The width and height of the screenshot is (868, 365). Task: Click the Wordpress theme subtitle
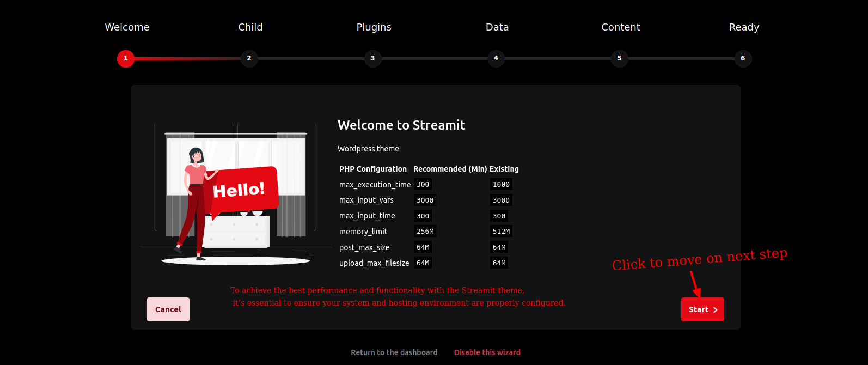pos(368,149)
